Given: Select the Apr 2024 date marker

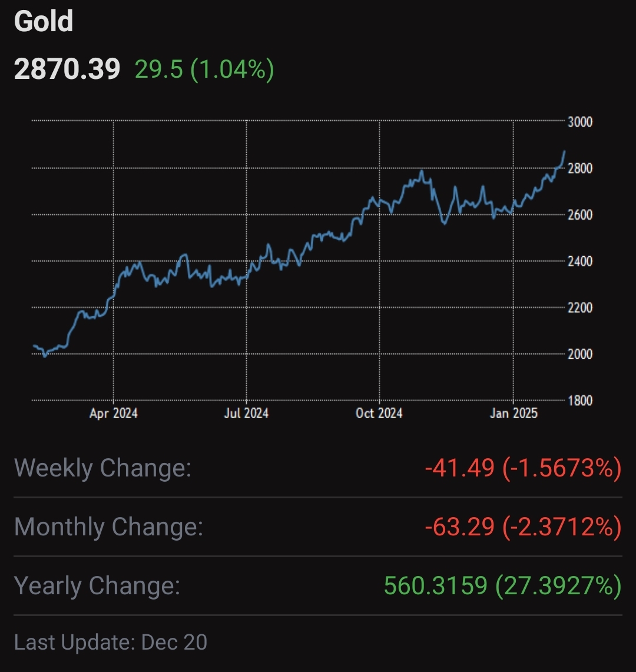Looking at the screenshot, I should (114, 413).
